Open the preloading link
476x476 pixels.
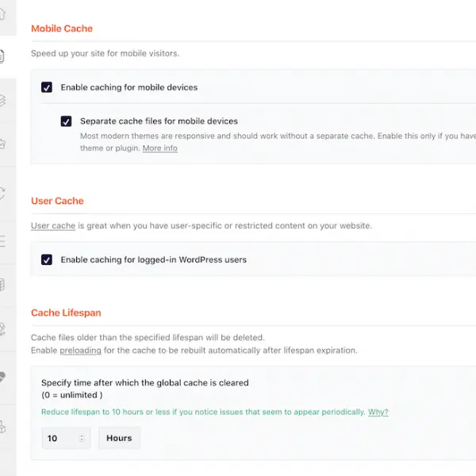80,350
